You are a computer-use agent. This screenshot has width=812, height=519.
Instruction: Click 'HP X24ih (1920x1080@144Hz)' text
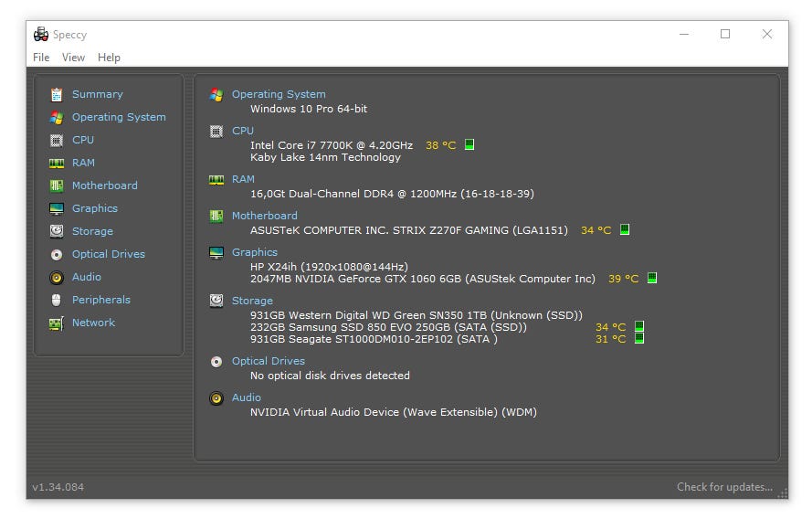click(x=329, y=267)
